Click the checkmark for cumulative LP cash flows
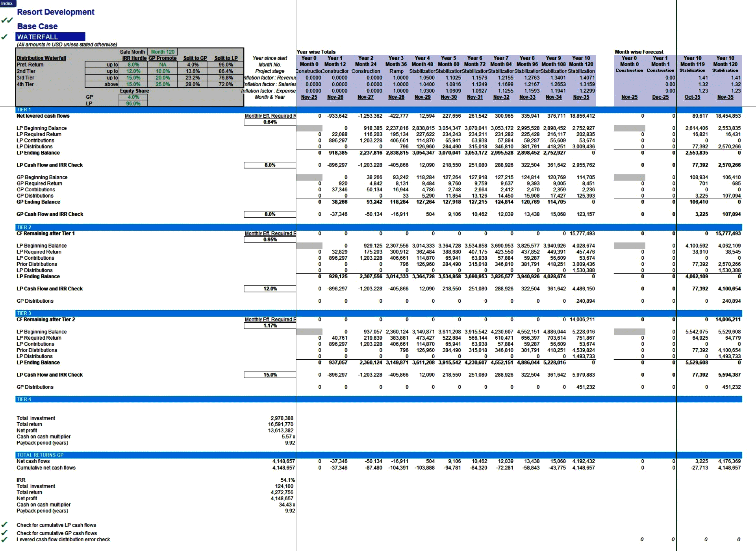 (4, 525)
